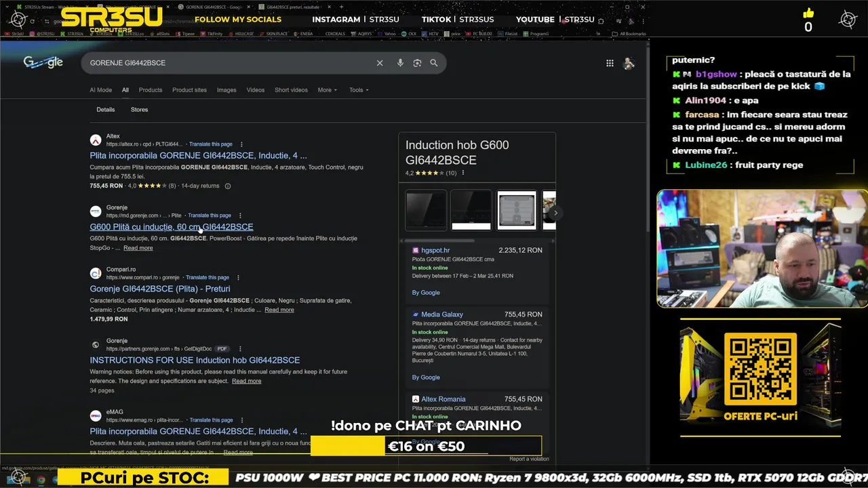Open three-dot menu of md.gorenje.com result

(240, 216)
